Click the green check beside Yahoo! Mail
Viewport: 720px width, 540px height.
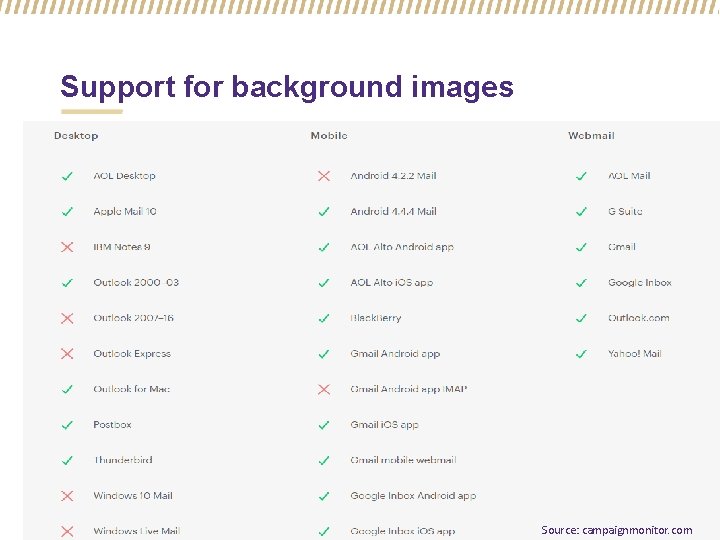tap(581, 354)
